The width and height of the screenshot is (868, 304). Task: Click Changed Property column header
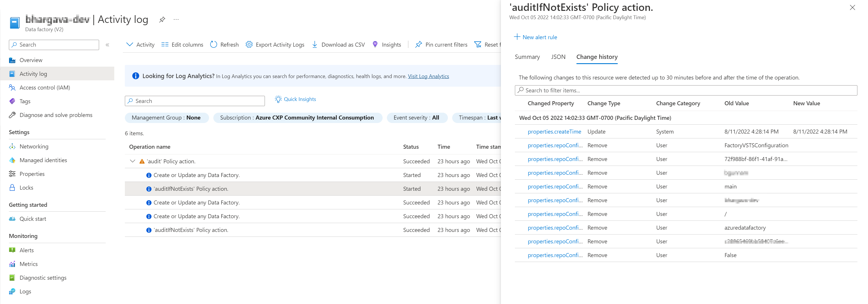pos(551,103)
